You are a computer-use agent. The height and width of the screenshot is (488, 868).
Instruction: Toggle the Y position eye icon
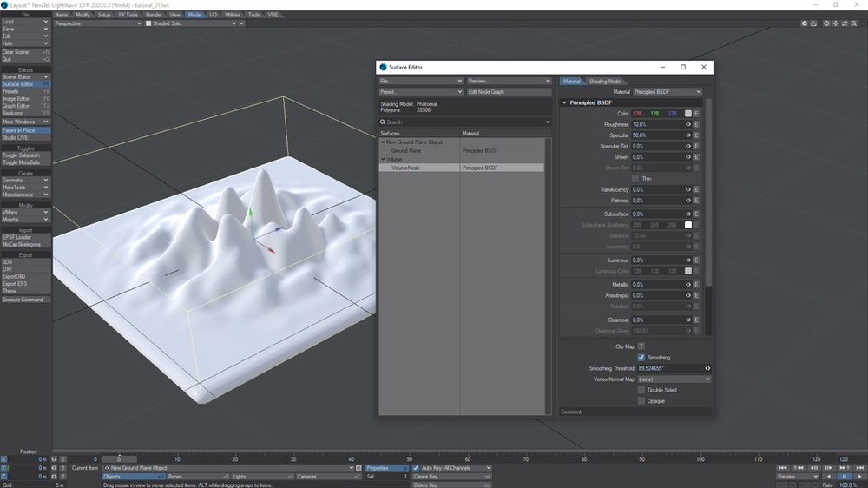[54, 468]
